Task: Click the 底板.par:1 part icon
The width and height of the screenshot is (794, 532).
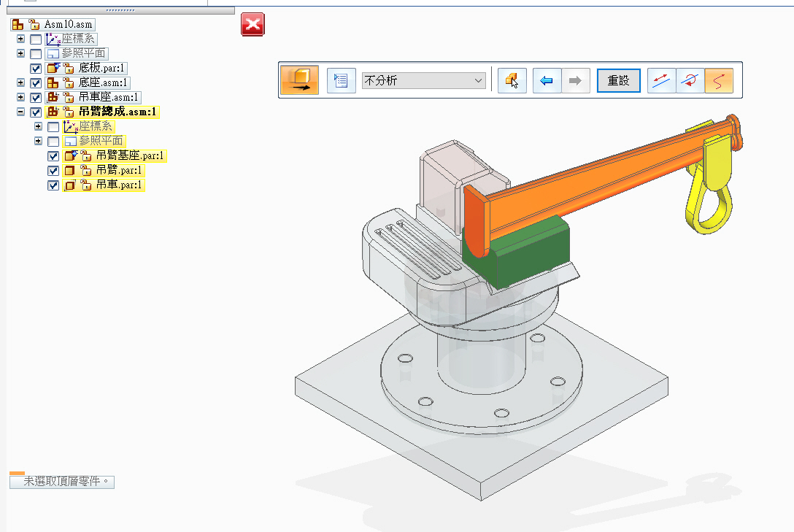Action: point(53,68)
